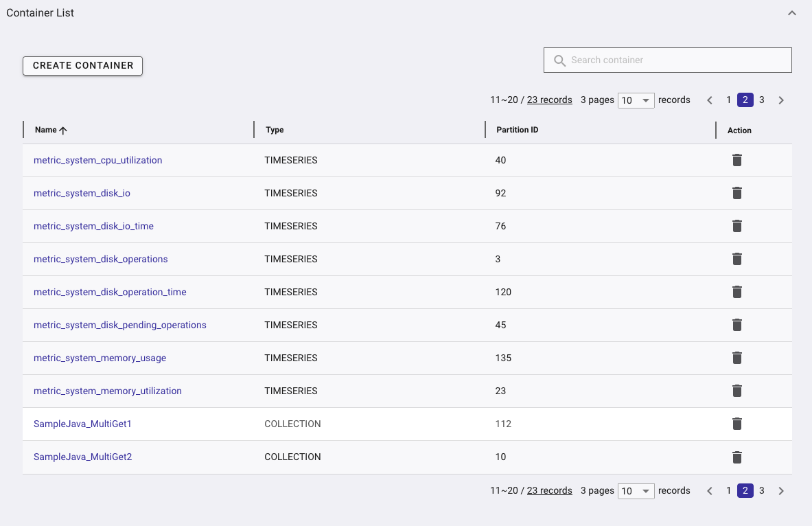Open SampleJava_MultiGet1 container

[x=82, y=424]
